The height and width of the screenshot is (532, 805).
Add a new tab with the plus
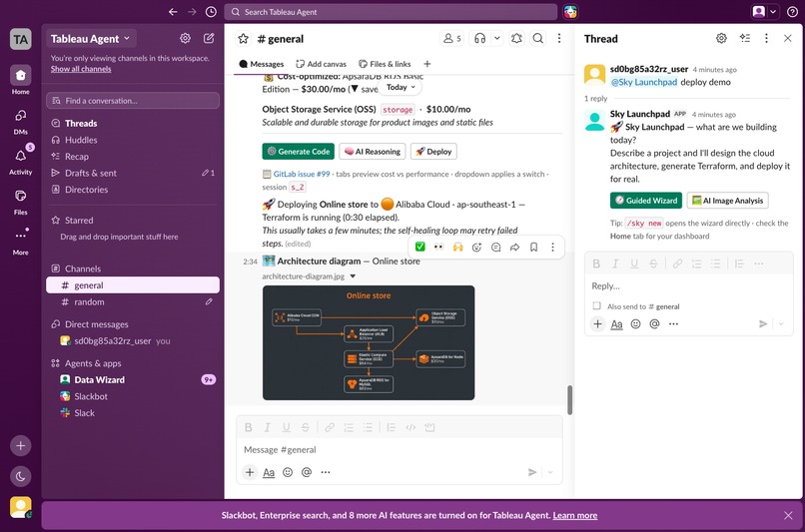point(427,64)
